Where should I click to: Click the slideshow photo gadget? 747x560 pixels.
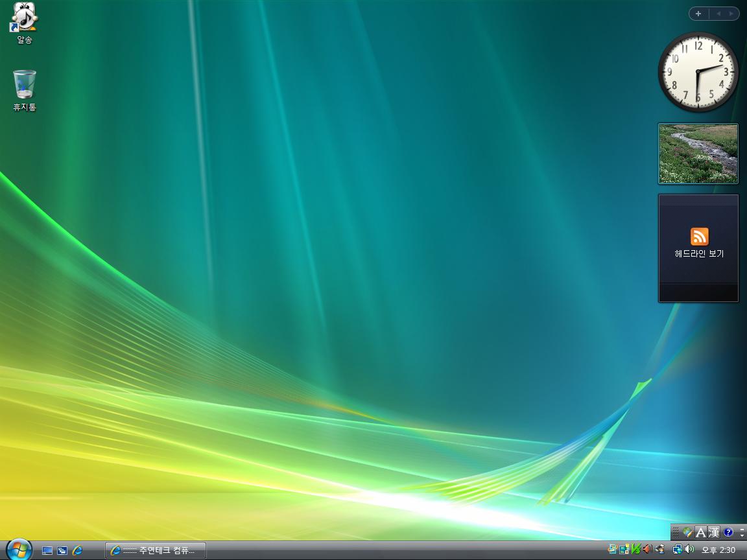click(698, 154)
